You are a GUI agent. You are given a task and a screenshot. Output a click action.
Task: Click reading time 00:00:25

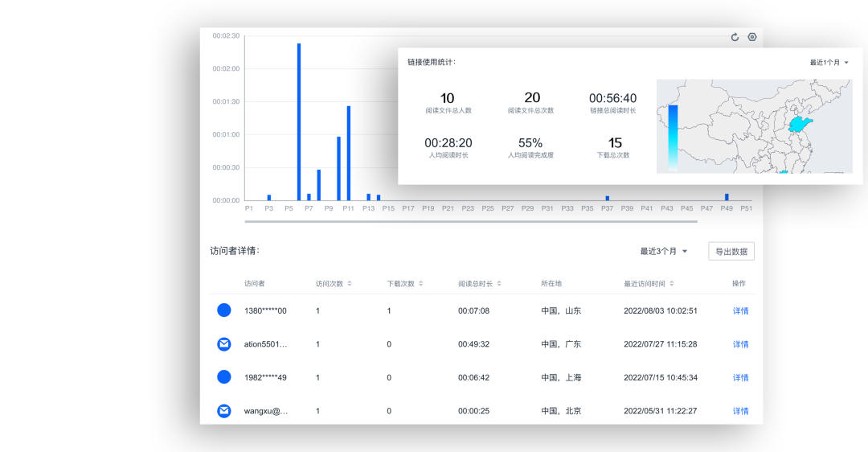point(474,411)
